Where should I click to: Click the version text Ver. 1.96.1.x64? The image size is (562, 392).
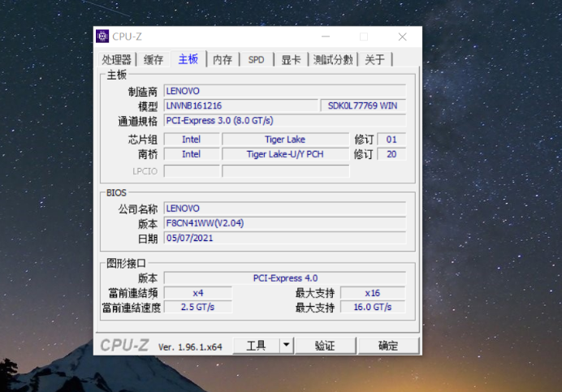(190, 347)
